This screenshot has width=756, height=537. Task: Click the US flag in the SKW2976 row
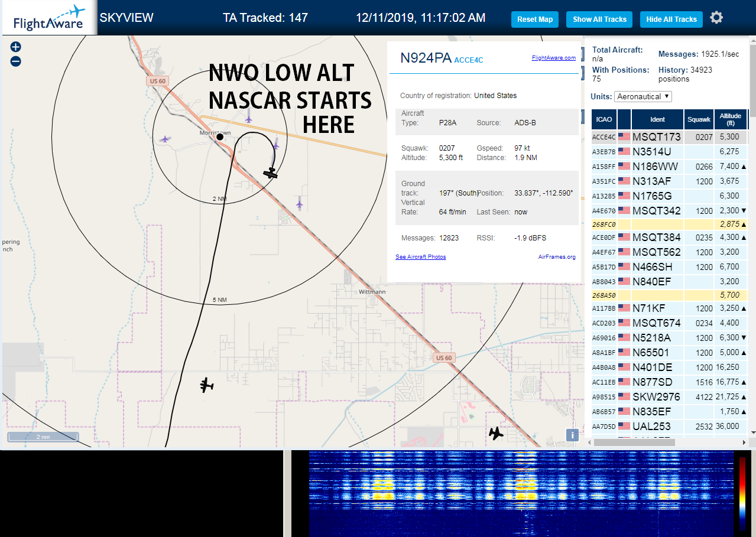click(624, 396)
